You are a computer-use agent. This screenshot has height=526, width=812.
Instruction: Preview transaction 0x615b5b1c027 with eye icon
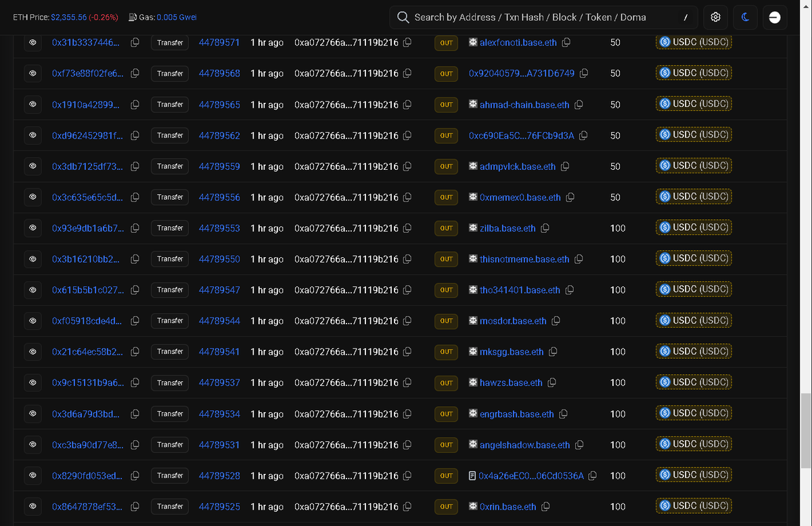coord(32,290)
